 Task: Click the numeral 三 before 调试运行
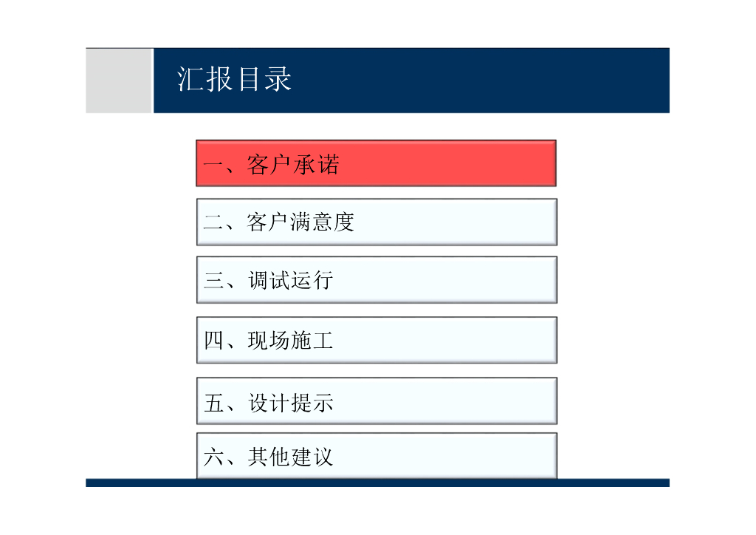213,281
